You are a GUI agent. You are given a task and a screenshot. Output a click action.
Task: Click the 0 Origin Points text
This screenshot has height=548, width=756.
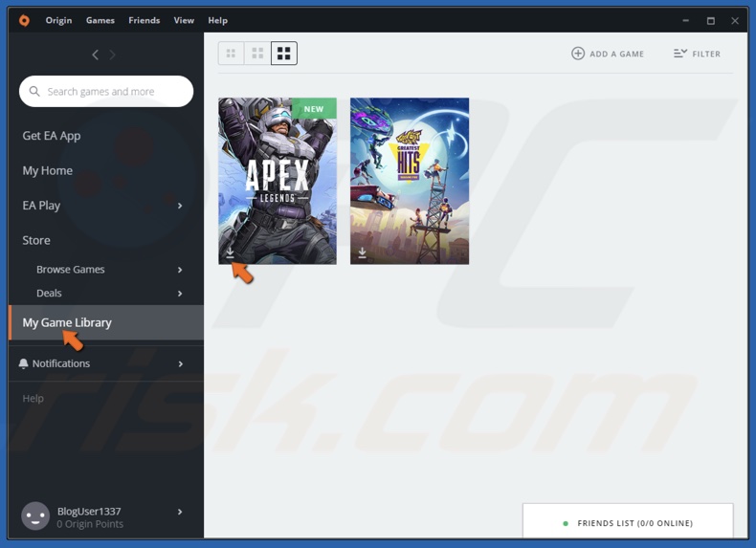(x=90, y=524)
